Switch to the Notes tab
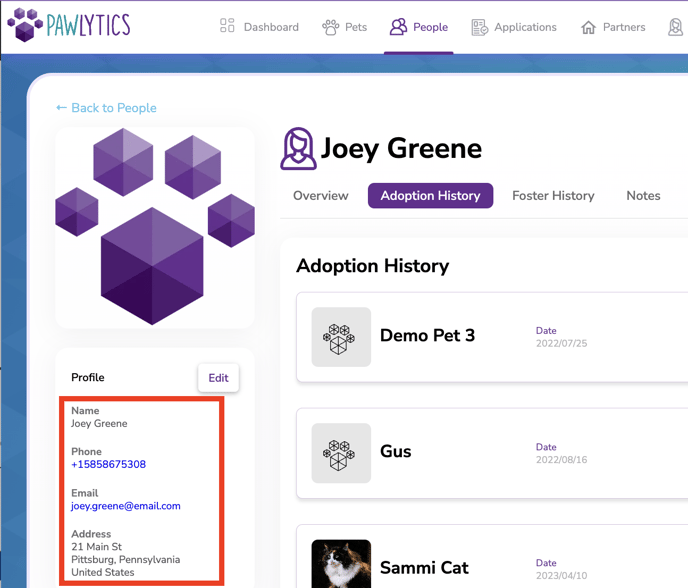The width and height of the screenshot is (688, 588). pos(643,196)
